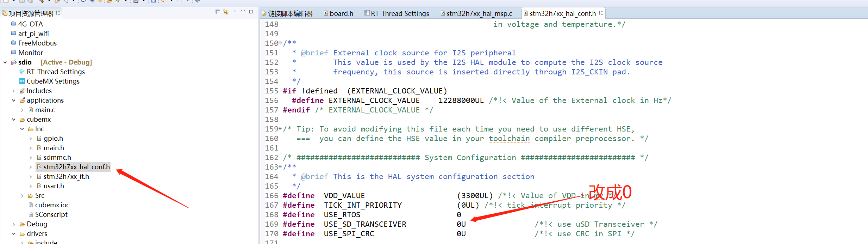868x244 pixels.
Task: Select stm32h7xx_hal_conf.h in the tree
Action: point(77,167)
